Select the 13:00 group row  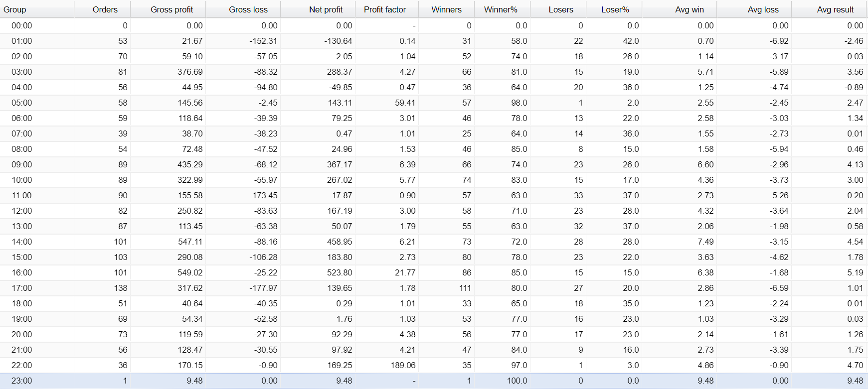(x=434, y=226)
